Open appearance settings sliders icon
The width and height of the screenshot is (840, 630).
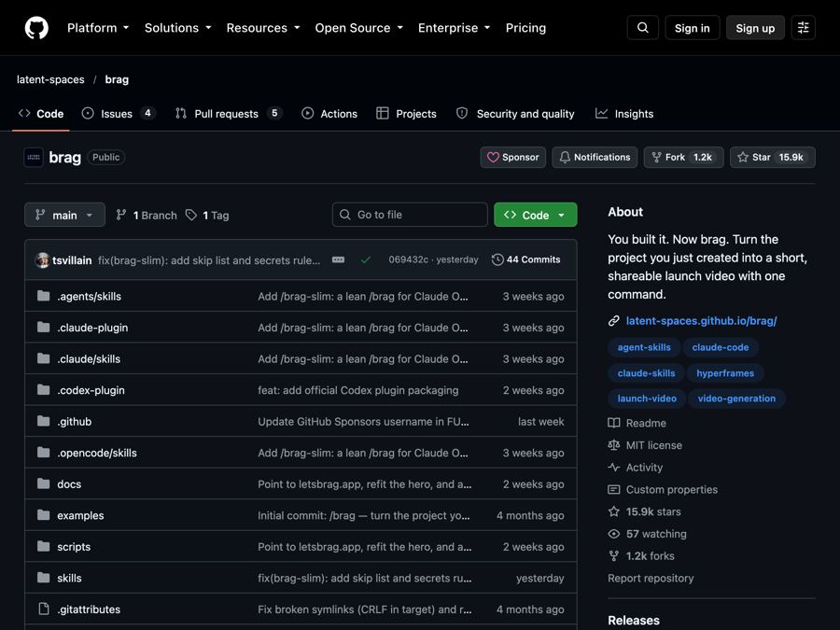pos(803,28)
